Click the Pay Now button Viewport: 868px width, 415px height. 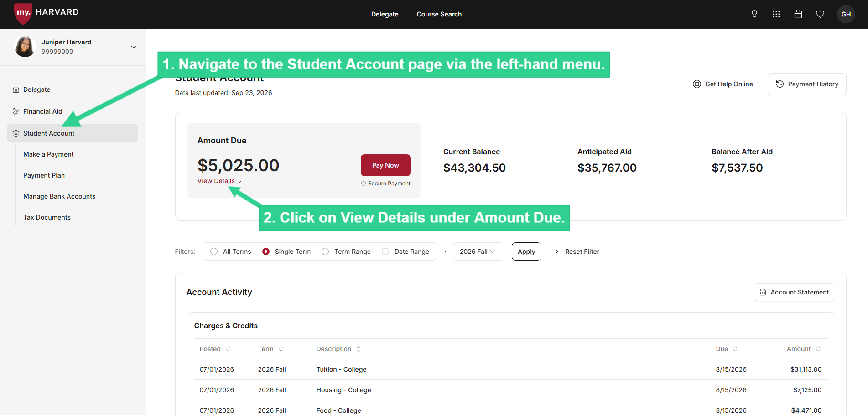pyautogui.click(x=385, y=165)
